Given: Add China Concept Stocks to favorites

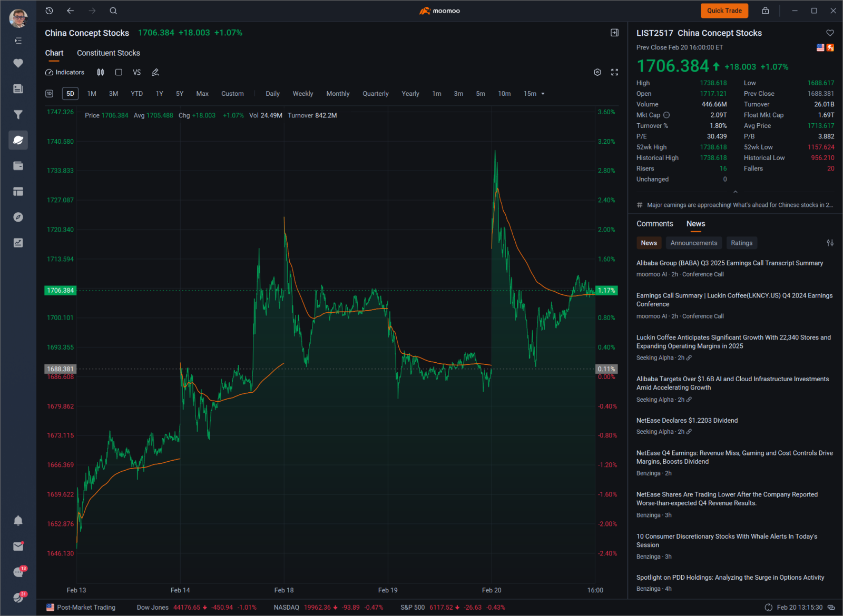Looking at the screenshot, I should pyautogui.click(x=830, y=33).
